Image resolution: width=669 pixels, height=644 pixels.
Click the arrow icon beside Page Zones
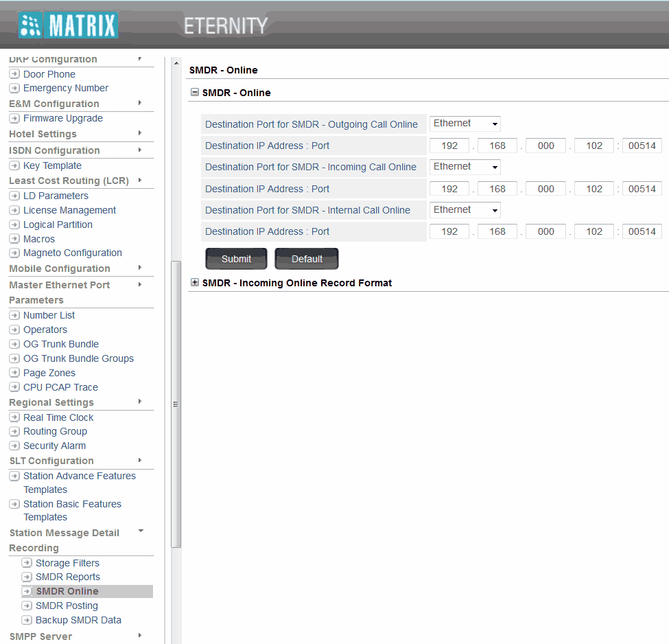[x=14, y=372]
